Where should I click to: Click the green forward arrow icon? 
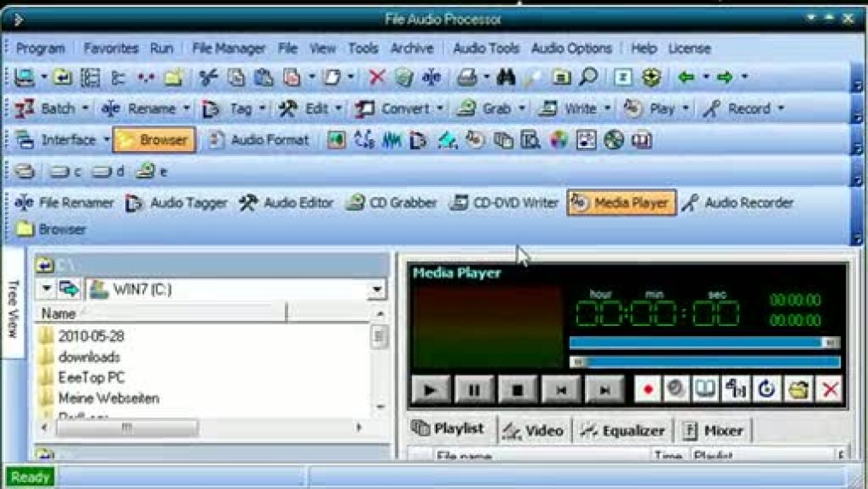pyautogui.click(x=725, y=78)
